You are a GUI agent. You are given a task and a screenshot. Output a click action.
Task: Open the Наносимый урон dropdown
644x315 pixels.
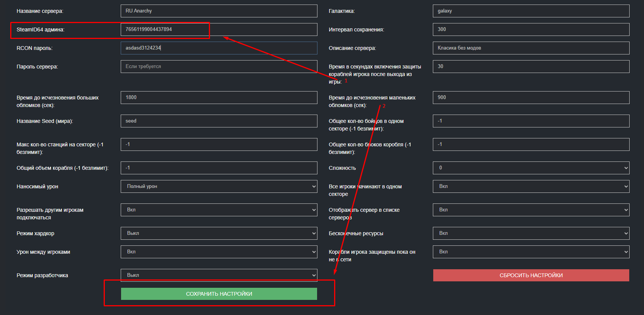(x=219, y=186)
